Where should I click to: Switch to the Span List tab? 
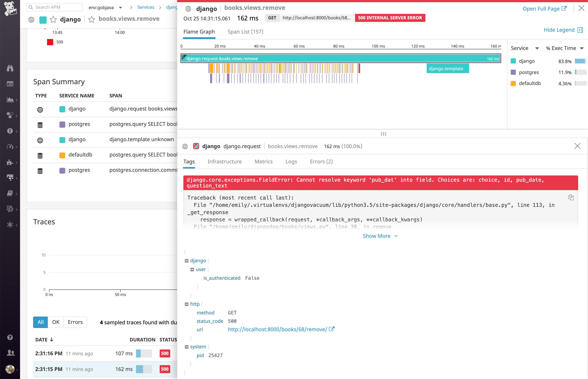[x=245, y=32]
